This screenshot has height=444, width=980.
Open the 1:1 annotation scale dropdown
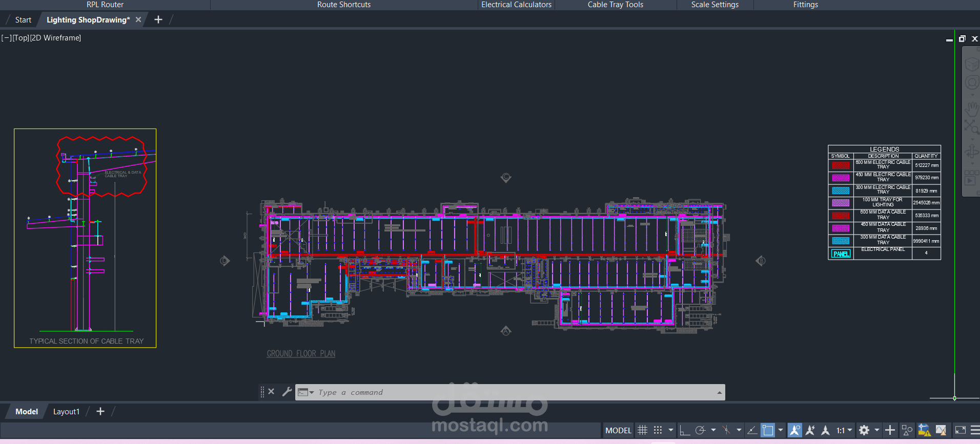844,430
